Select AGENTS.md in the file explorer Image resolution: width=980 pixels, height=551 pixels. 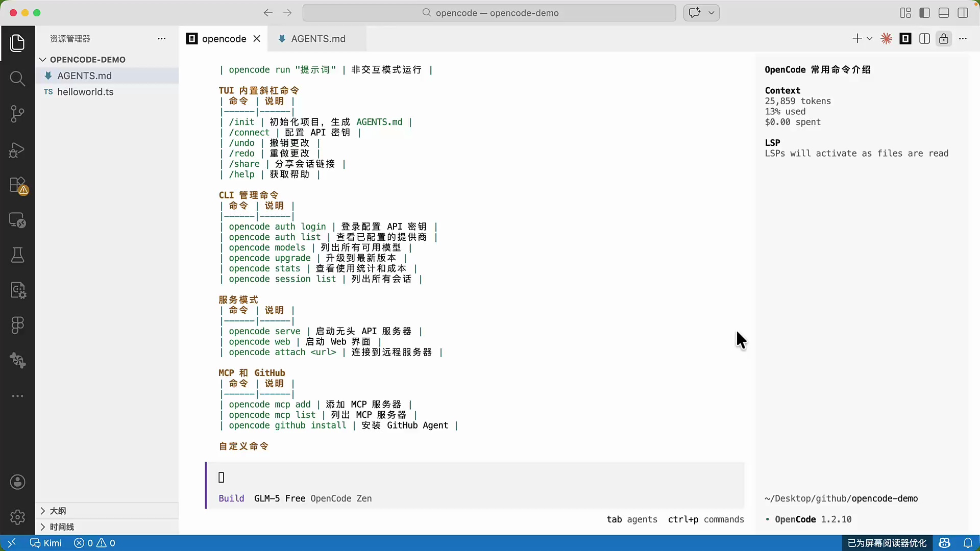tap(107, 76)
